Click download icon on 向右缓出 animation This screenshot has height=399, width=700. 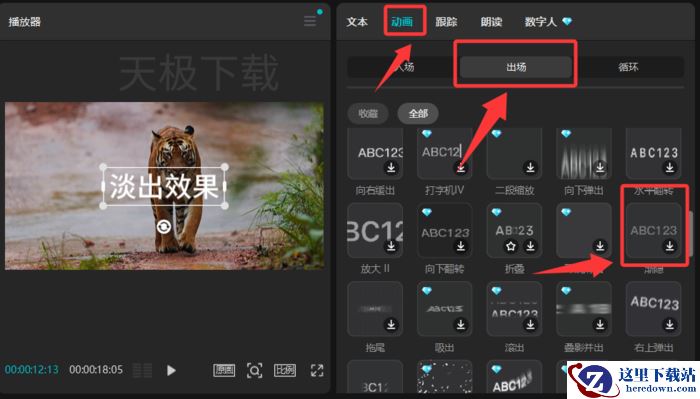coord(391,167)
